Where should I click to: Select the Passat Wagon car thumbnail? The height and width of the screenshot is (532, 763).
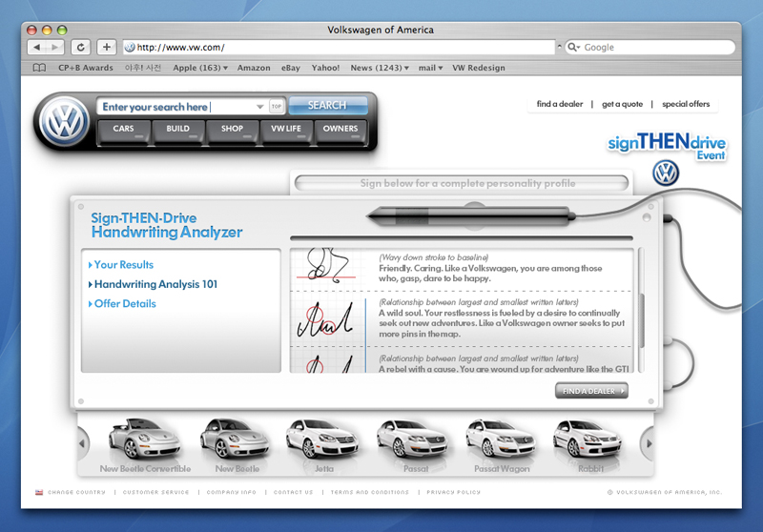pyautogui.click(x=502, y=445)
